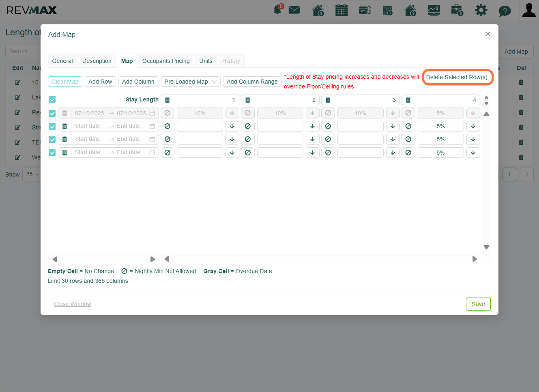Delete stay length column 4
Screen dimensions: 539x392
[408, 100]
